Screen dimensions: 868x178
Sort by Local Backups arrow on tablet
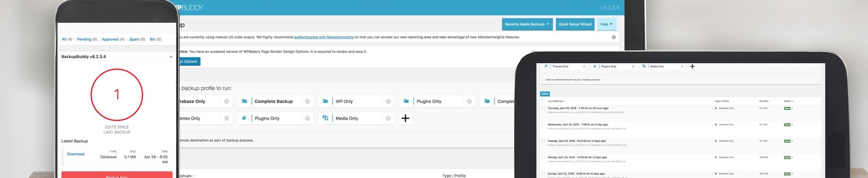tap(564, 101)
